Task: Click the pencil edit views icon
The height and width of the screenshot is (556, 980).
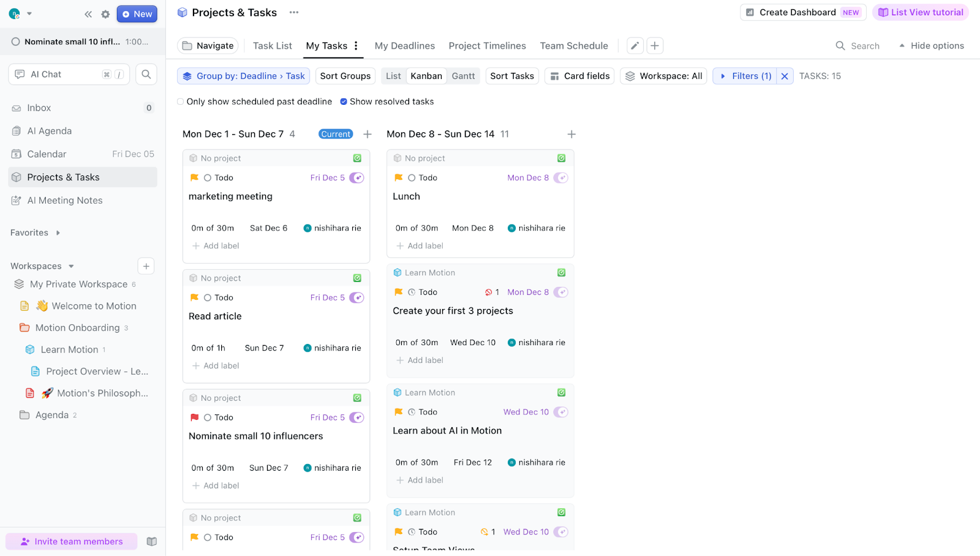Action: coord(635,46)
